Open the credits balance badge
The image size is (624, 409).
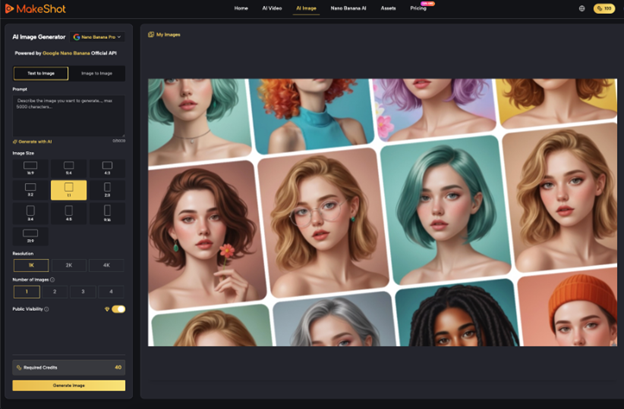click(604, 8)
